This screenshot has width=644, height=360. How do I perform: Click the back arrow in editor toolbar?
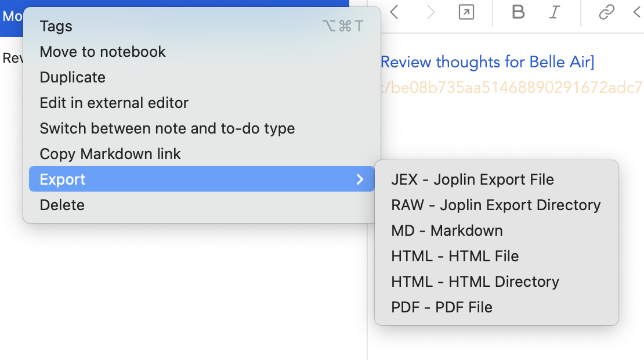pos(395,12)
